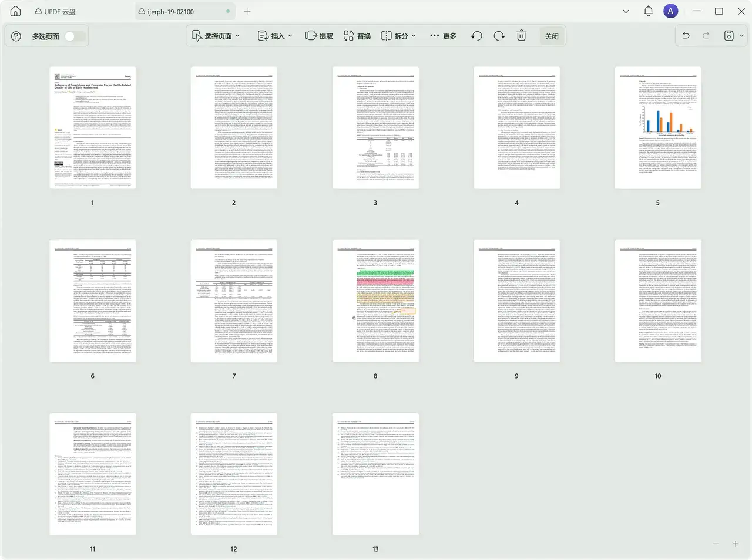Open the 更多 more options menu
752x560 pixels.
(x=443, y=36)
